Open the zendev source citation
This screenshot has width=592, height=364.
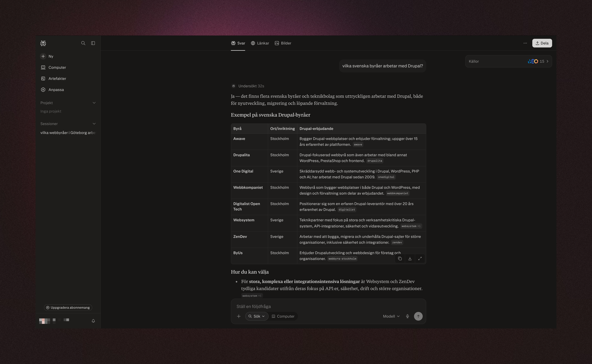(397, 242)
